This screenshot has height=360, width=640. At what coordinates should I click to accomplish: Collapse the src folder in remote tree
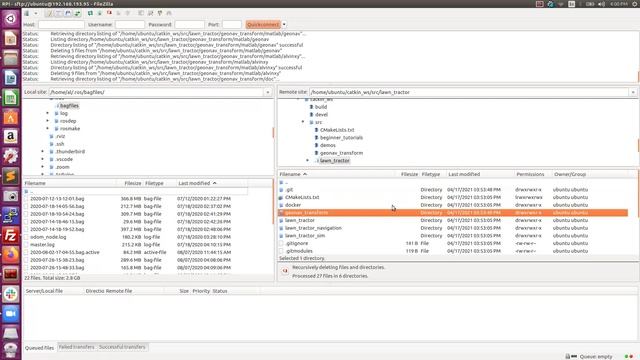click(x=303, y=122)
